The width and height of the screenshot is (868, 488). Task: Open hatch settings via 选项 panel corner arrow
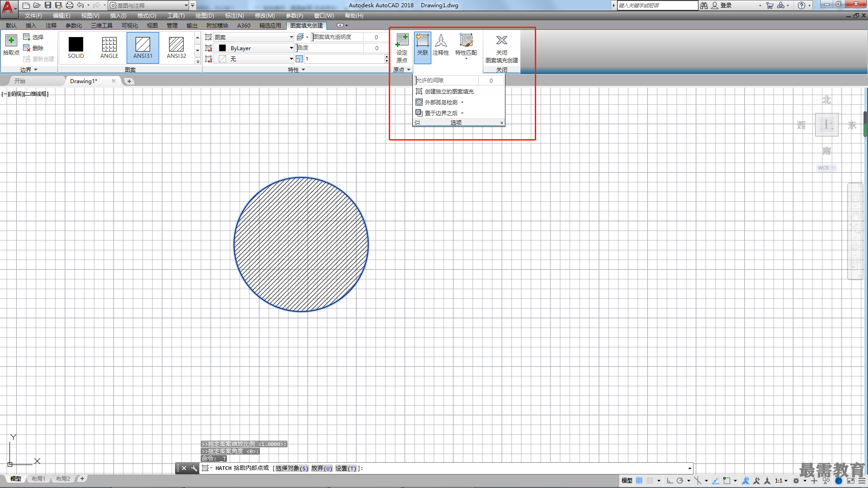(x=501, y=123)
